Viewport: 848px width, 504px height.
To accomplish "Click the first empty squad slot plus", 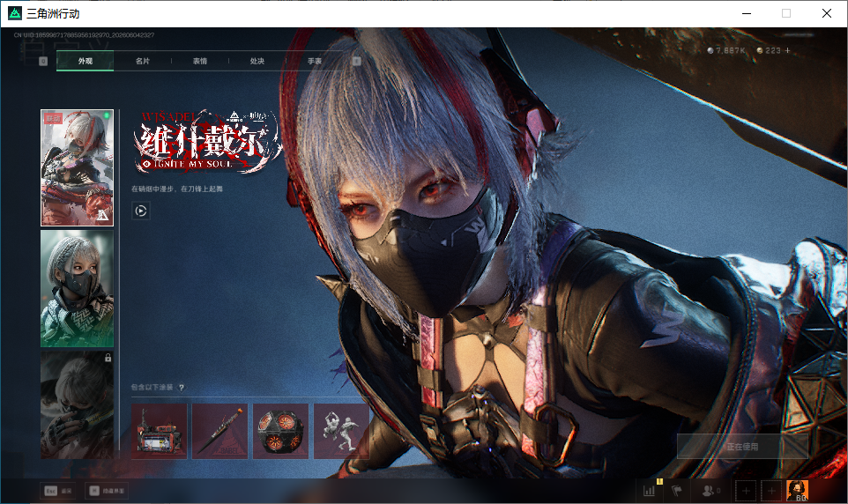I will click(x=746, y=491).
